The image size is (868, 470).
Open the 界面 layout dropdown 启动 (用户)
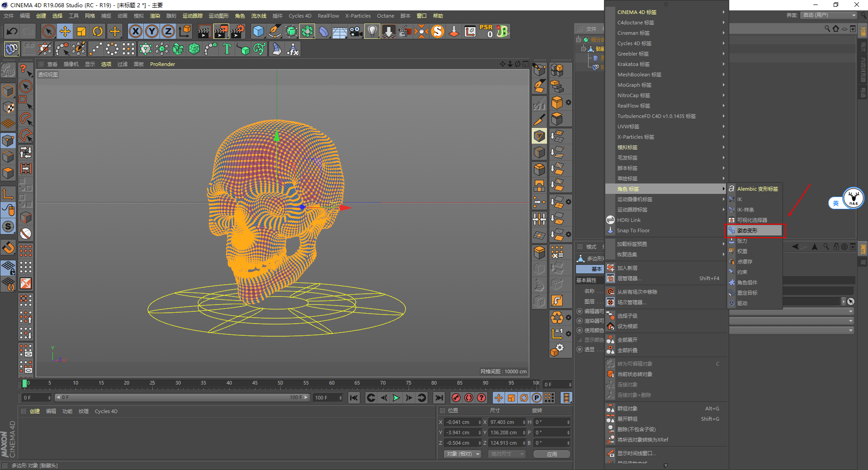point(829,15)
